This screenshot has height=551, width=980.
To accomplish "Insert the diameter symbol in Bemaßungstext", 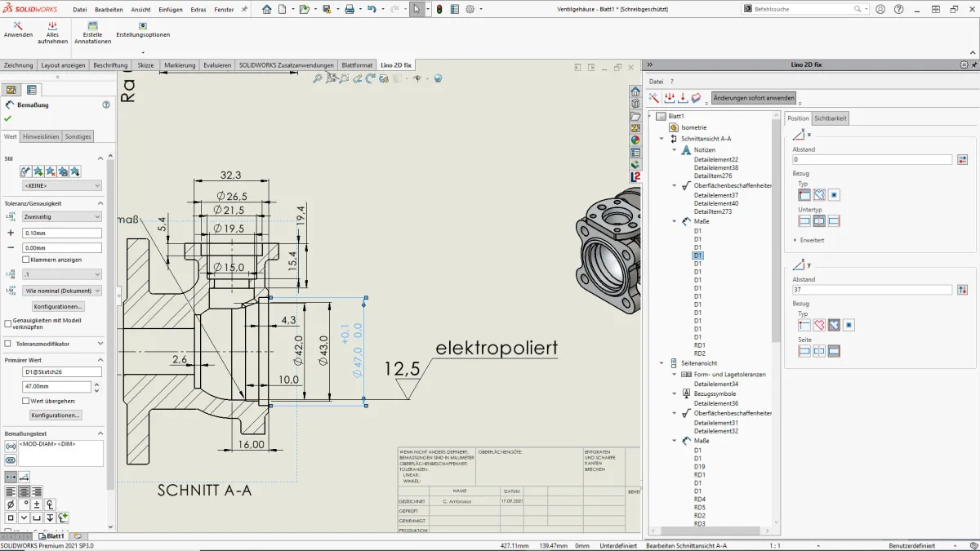I will tap(11, 504).
